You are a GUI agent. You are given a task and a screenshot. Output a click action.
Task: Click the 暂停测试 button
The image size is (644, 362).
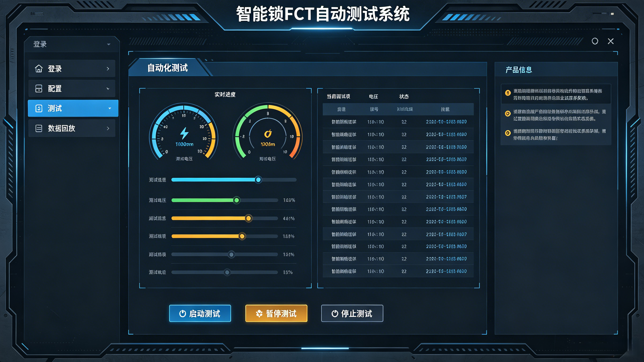[x=276, y=313]
